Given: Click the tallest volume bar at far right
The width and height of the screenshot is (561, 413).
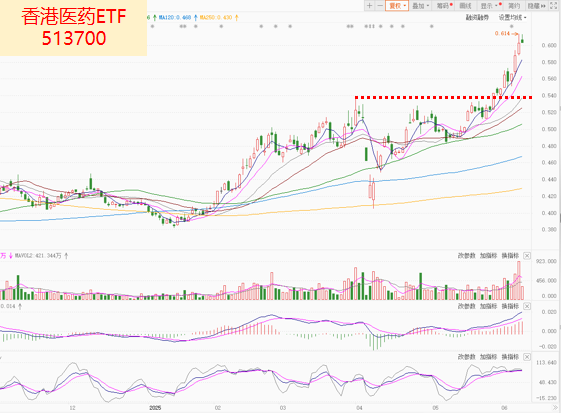Looking at the screenshot, I should 519,280.
